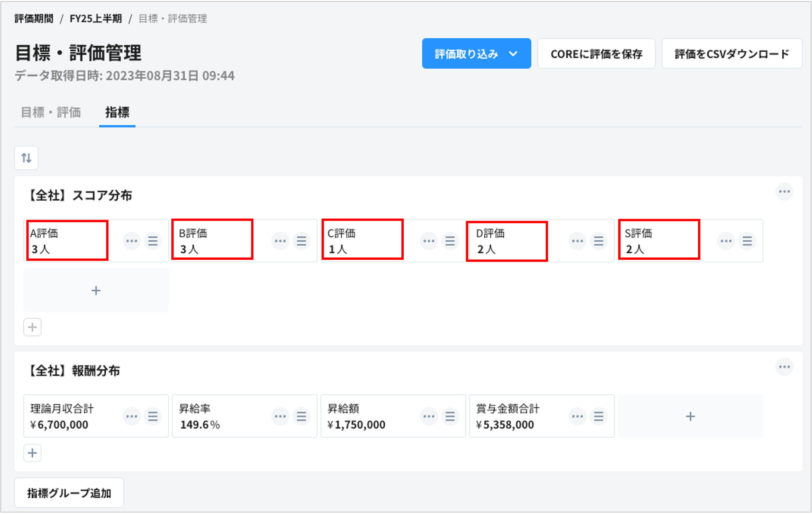812x514 pixels.
Task: Open more options for S評価 card
Action: pyautogui.click(x=726, y=241)
